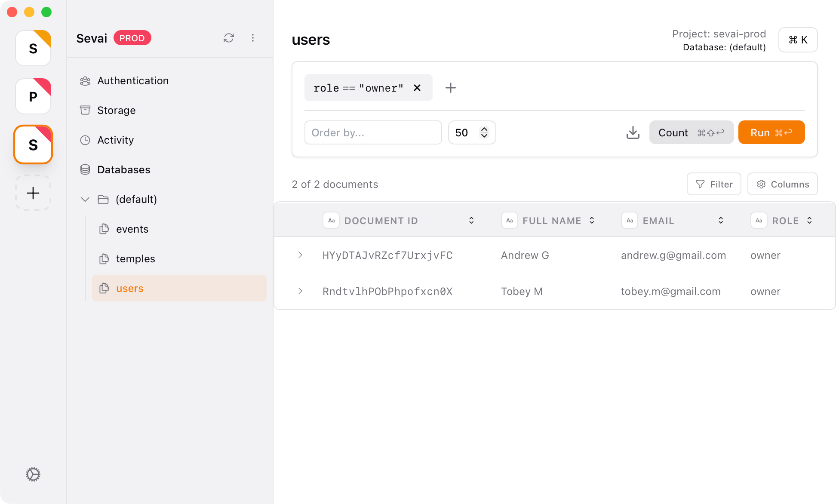Increase the 50 result limit using the stepper
The image size is (836, 504).
click(x=484, y=128)
